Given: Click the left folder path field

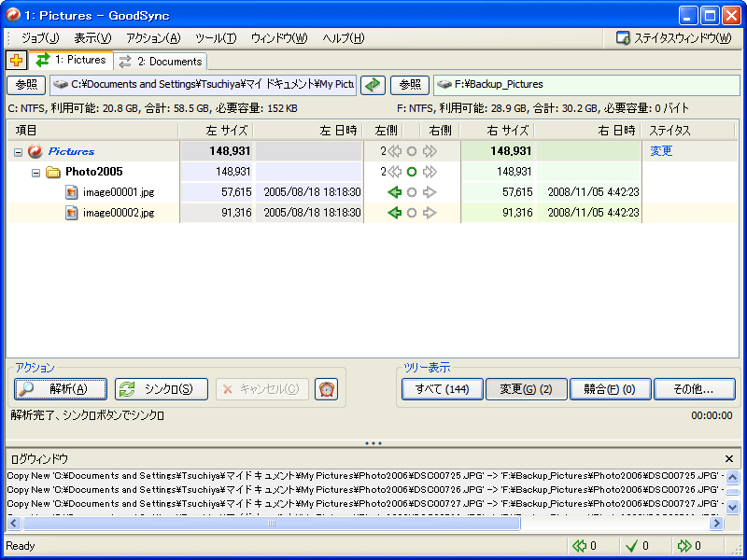Looking at the screenshot, I should point(204,85).
